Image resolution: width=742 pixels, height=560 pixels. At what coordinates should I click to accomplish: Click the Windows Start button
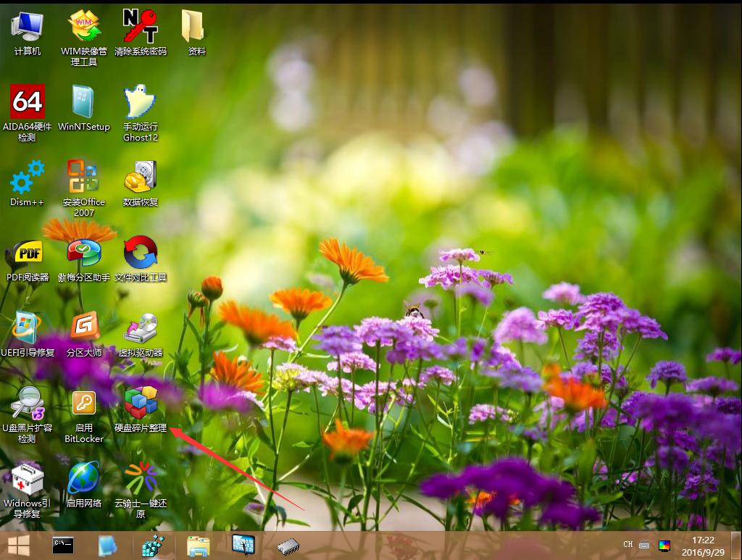click(x=18, y=545)
